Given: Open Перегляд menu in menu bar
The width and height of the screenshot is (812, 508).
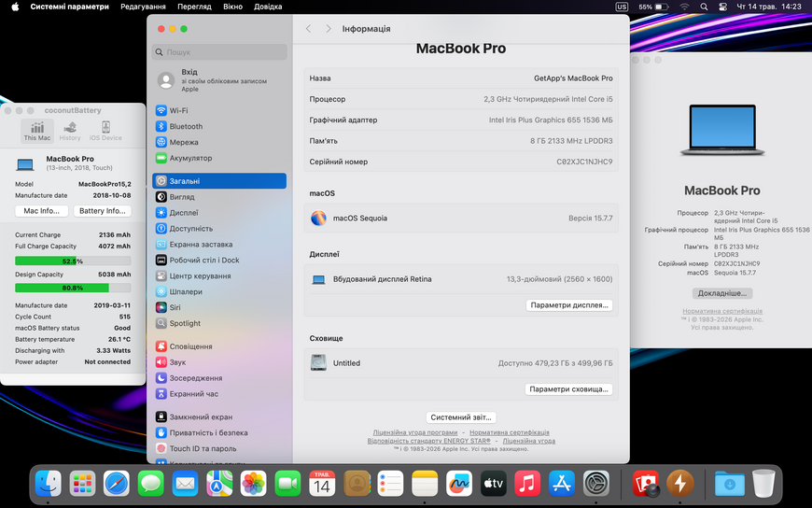Looking at the screenshot, I should (194, 7).
